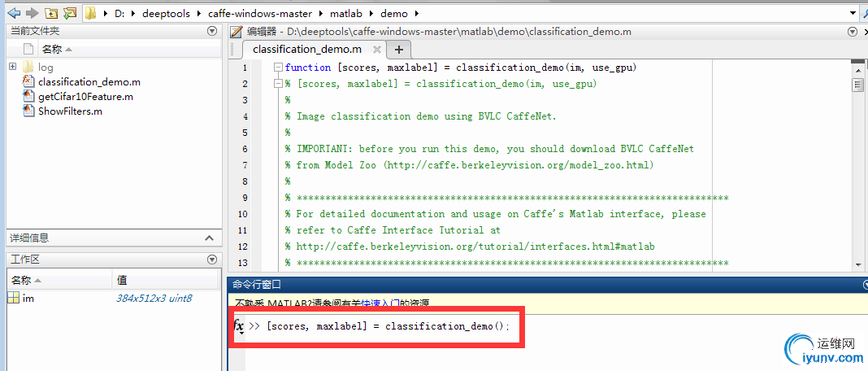Screen dimensions: 868x371
Task: Click the file type icon column header
Action: point(28,50)
